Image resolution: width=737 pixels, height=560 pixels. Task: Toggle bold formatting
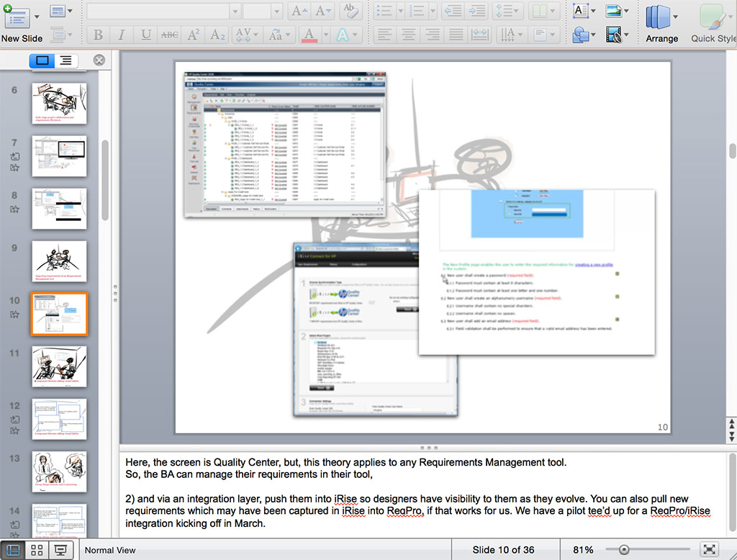98,35
